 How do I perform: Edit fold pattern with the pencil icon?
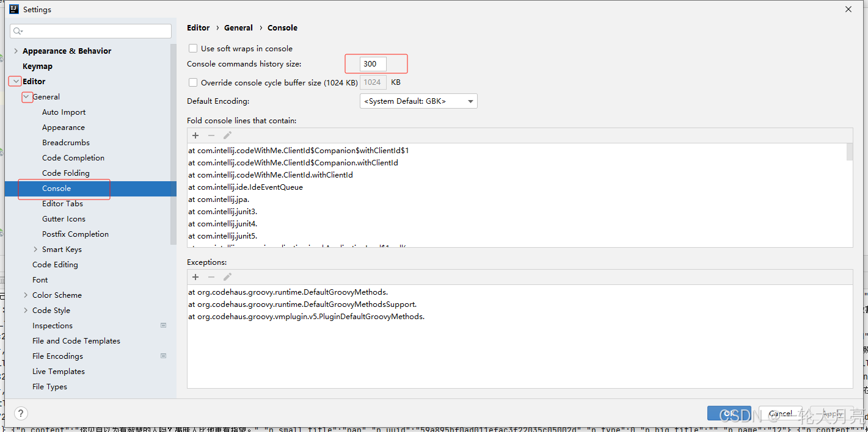click(227, 135)
